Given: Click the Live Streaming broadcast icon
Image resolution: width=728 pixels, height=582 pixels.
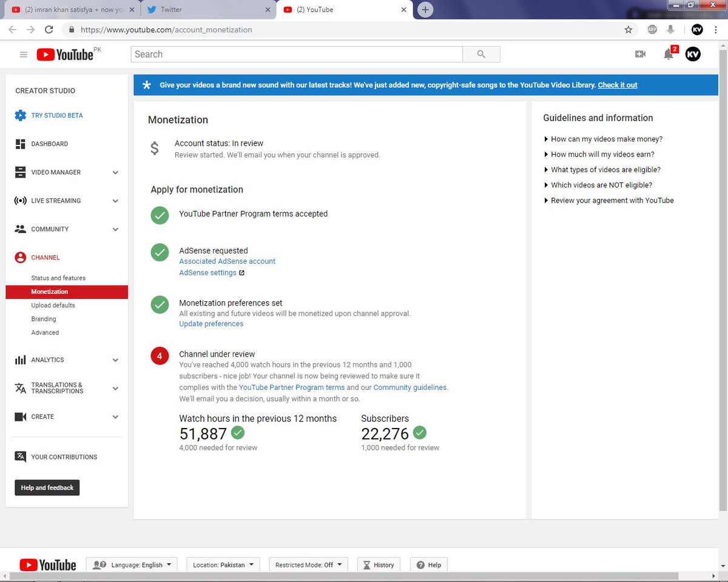Looking at the screenshot, I should pos(21,201).
